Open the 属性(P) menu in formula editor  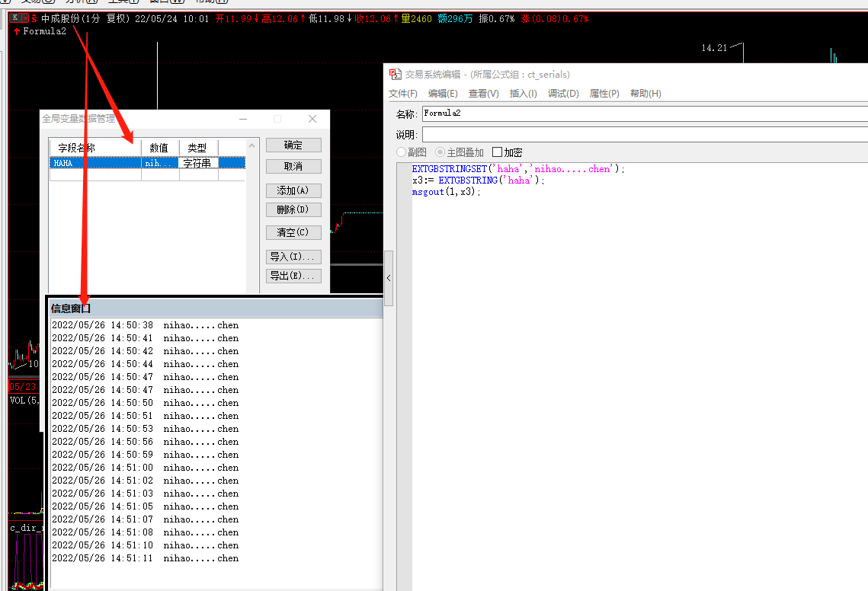pyautogui.click(x=604, y=94)
